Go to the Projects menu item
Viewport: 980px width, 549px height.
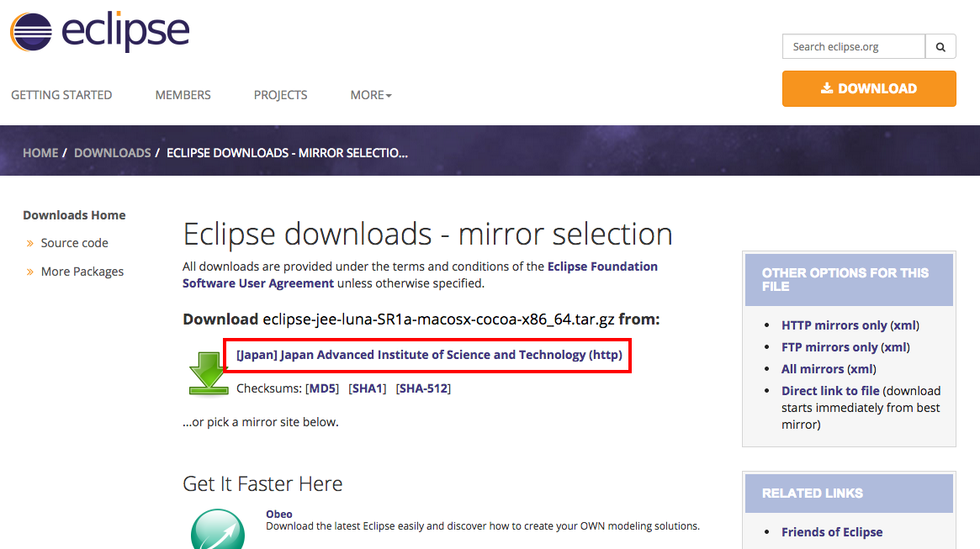[x=280, y=95]
